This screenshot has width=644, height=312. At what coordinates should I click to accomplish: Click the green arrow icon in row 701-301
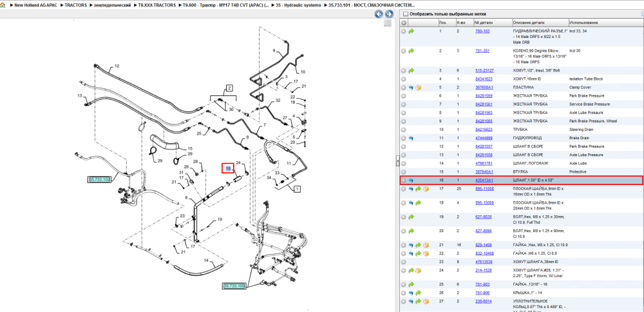pyautogui.click(x=411, y=50)
